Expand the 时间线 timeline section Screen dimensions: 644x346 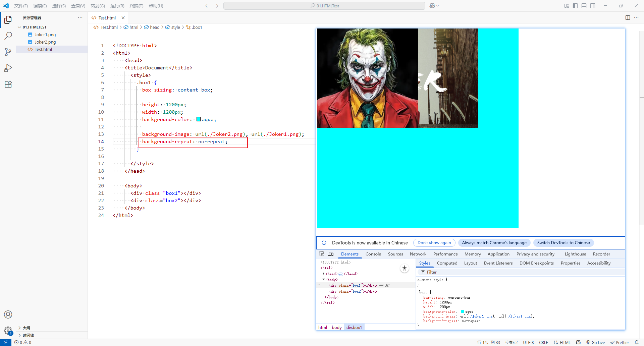[x=19, y=335]
